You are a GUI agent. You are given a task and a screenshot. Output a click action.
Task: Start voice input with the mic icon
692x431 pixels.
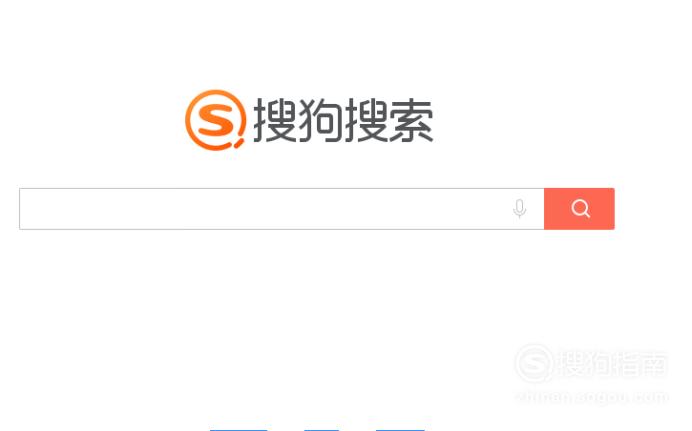tap(520, 209)
